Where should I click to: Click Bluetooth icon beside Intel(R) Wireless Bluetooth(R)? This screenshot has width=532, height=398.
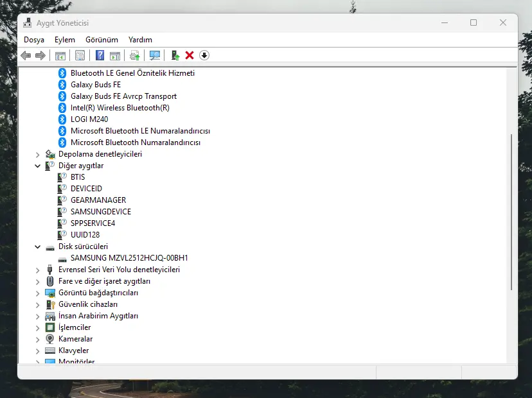pyautogui.click(x=62, y=108)
